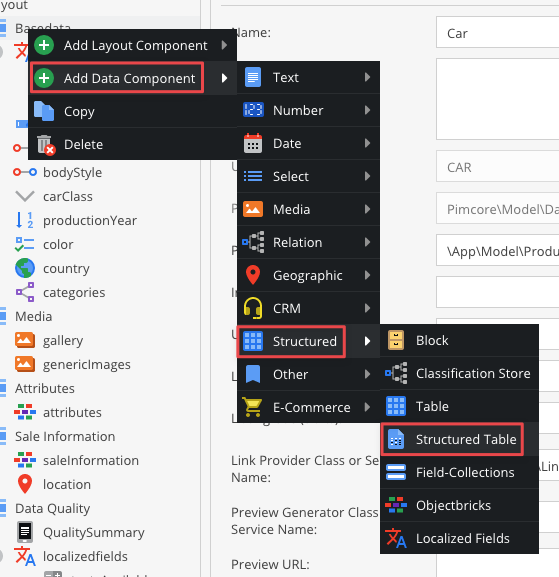Select the attributes objectbrick field
559x577 pixels.
[72, 412]
